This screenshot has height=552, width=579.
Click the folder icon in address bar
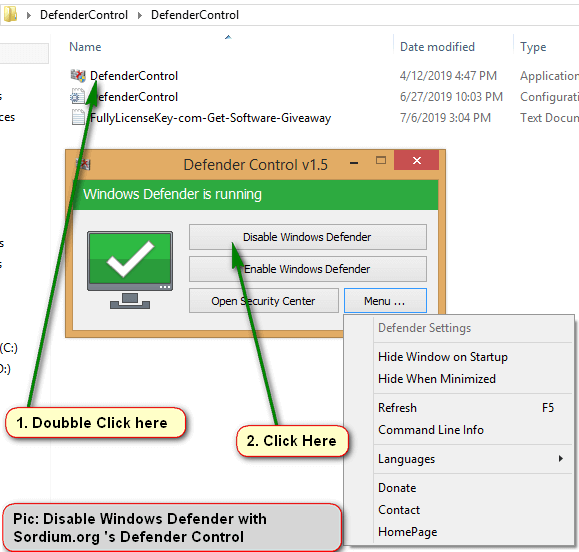point(10,14)
